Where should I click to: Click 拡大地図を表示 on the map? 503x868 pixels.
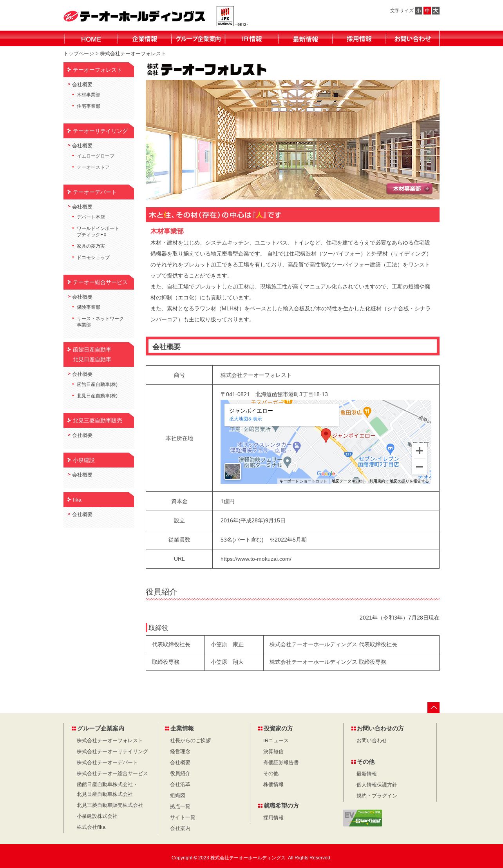[246, 419]
